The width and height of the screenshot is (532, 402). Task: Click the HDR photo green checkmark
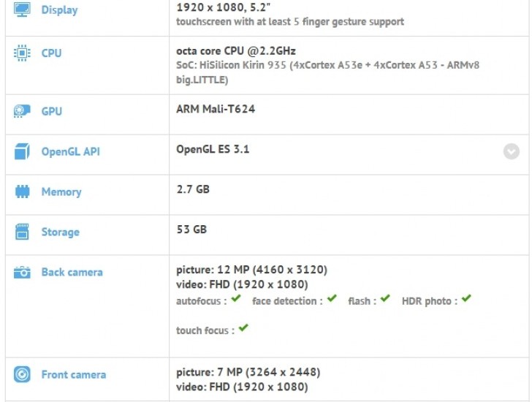point(466,299)
